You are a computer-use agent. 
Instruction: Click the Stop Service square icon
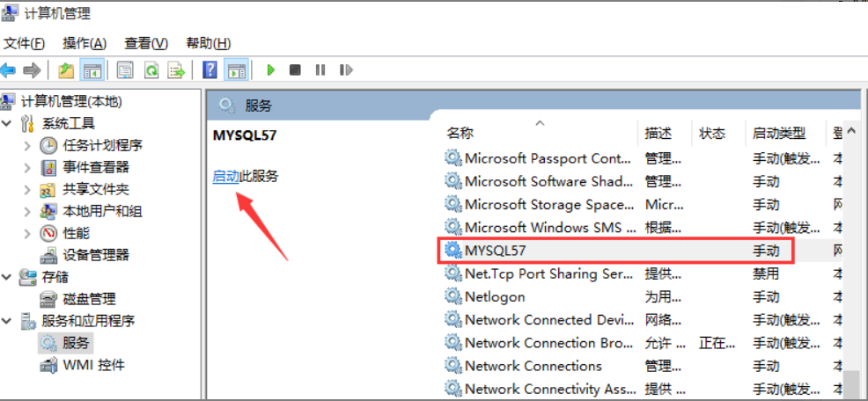pyautogui.click(x=295, y=70)
